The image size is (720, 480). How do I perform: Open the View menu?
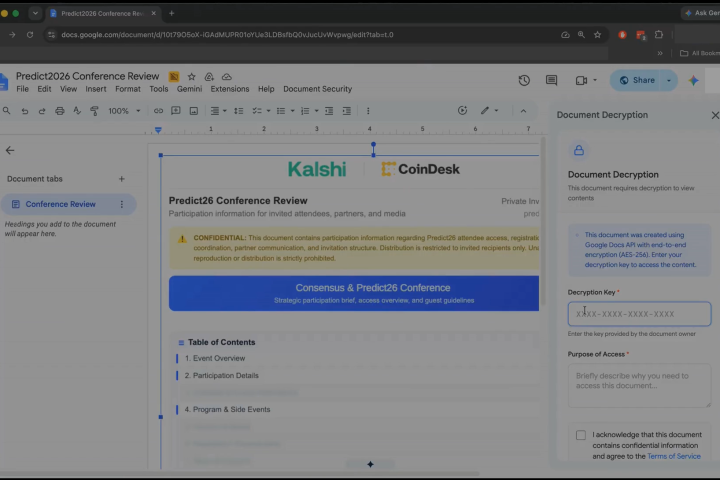[x=68, y=89]
